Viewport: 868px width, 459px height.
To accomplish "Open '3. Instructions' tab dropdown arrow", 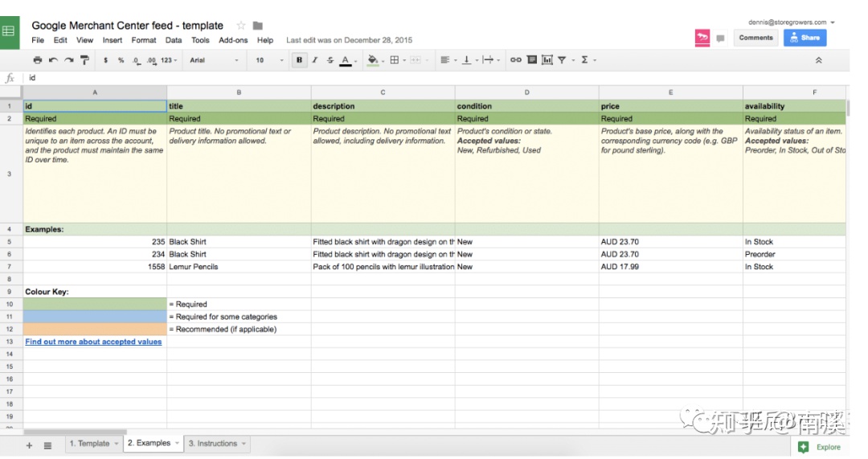I will click(x=244, y=444).
